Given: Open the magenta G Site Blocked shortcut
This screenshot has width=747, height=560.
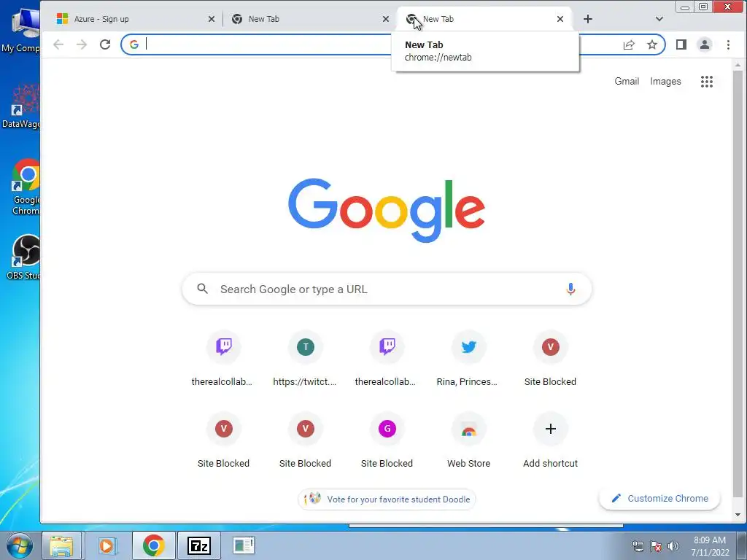Looking at the screenshot, I should [x=387, y=440].
